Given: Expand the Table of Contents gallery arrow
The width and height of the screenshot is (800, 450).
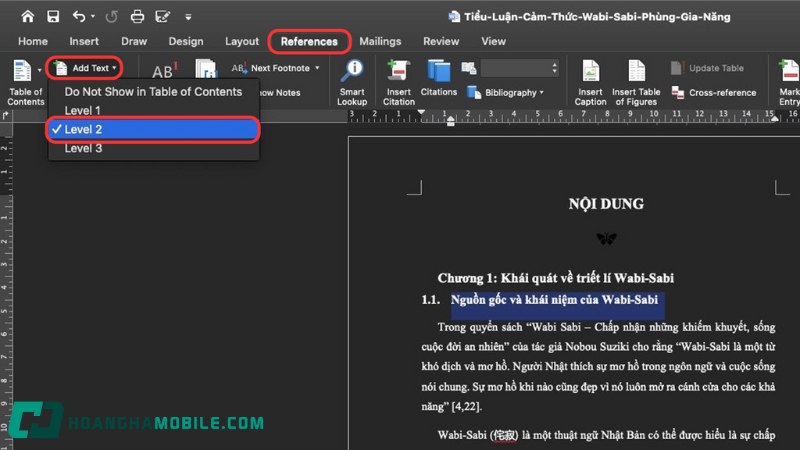Looking at the screenshot, I should click(39, 70).
